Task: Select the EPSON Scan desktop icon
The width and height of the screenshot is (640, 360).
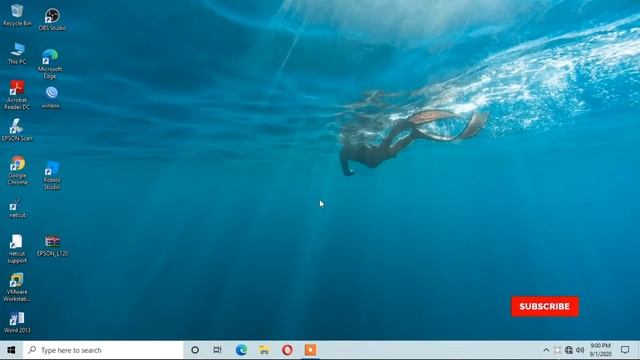Action: 17,130
